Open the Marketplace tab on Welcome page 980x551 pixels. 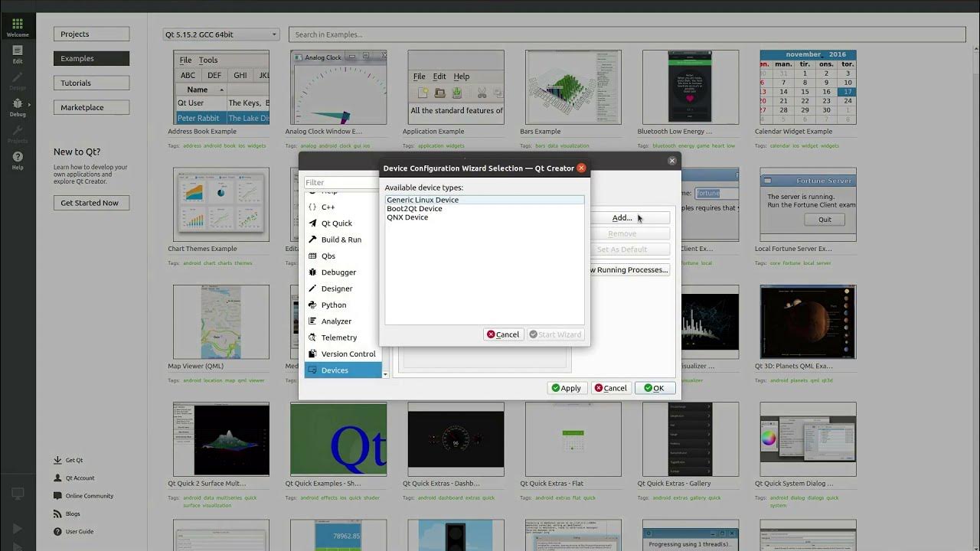91,108
